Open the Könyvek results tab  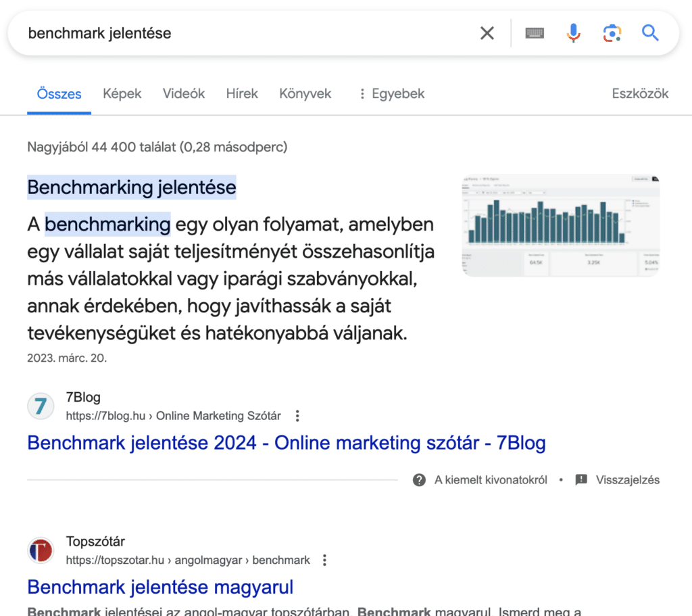tap(305, 94)
